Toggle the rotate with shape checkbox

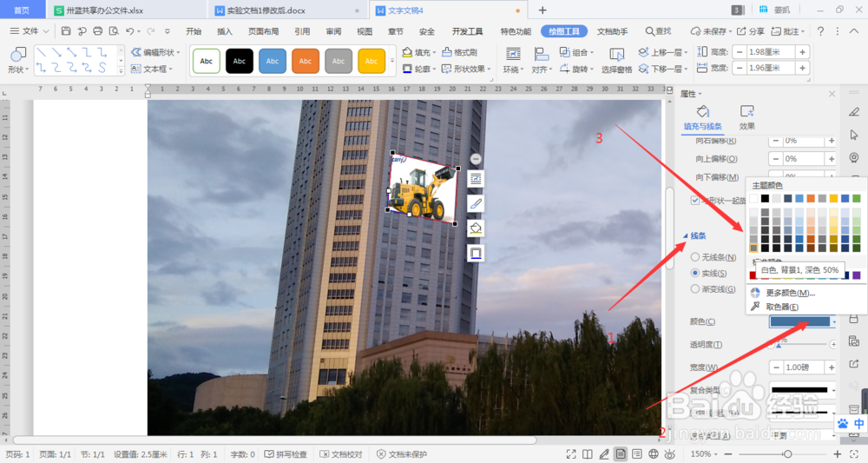(694, 201)
